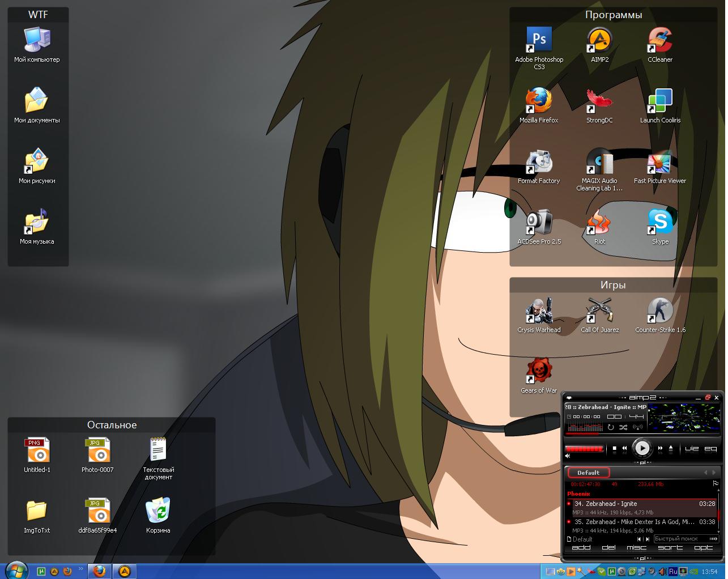This screenshot has height=579, width=728.
Task: Open add menu in AIMP2 playlist
Action: pos(581,547)
